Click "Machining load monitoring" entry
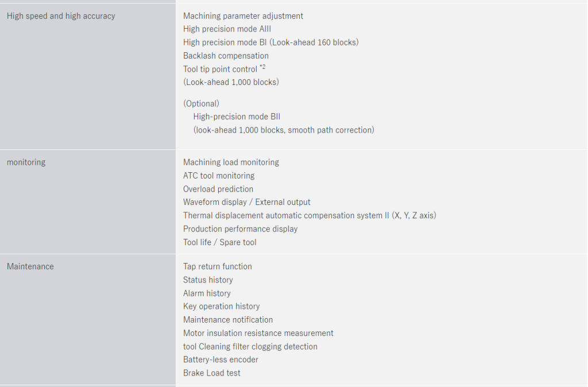 coord(231,162)
